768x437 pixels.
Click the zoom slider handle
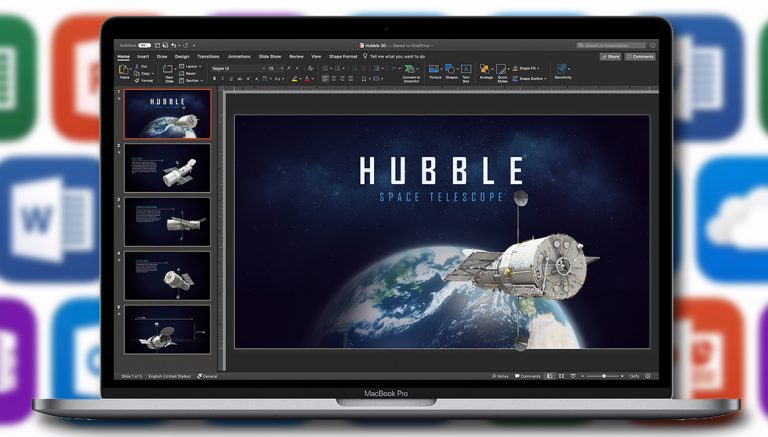click(x=604, y=376)
